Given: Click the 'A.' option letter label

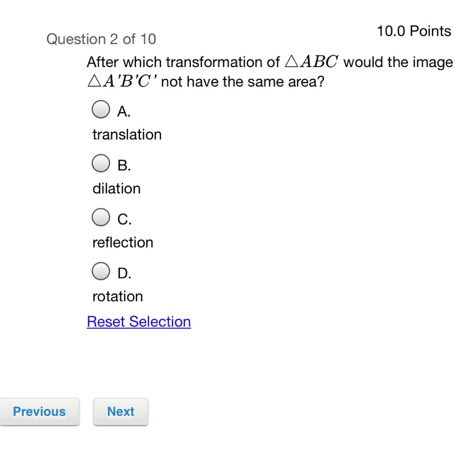Looking at the screenshot, I should coord(124,111).
